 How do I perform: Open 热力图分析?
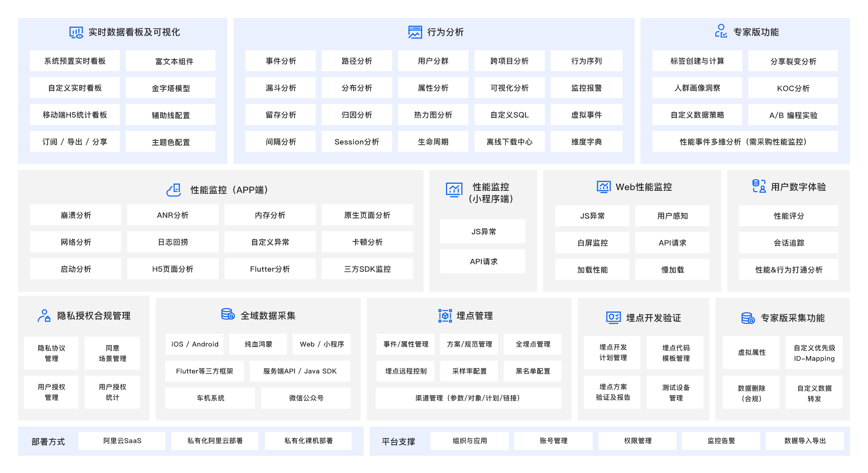[x=433, y=115]
